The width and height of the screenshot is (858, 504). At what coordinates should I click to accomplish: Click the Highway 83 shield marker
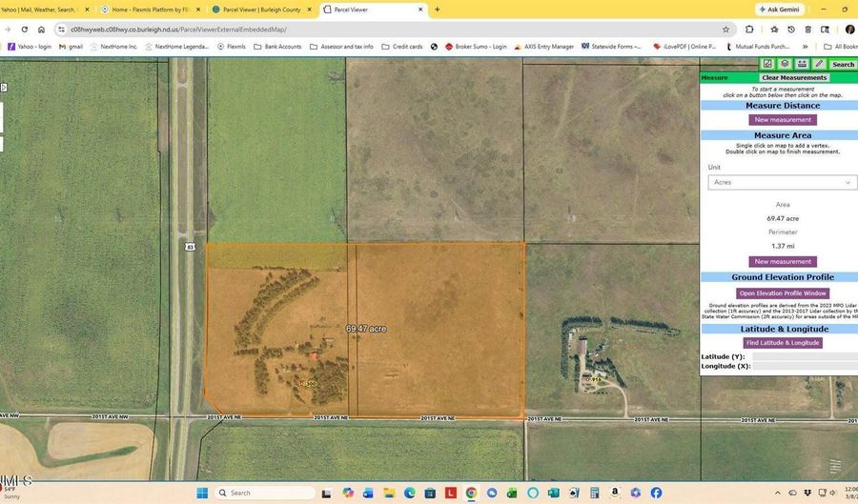coord(190,247)
